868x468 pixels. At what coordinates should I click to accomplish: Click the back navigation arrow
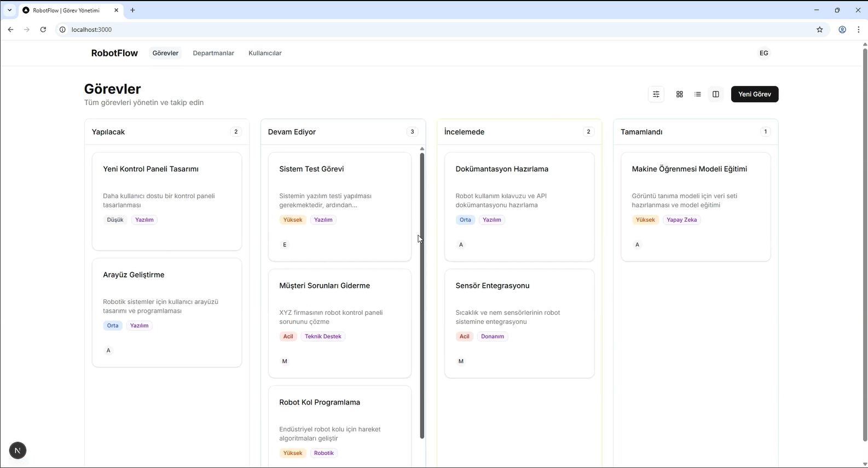tap(10, 30)
